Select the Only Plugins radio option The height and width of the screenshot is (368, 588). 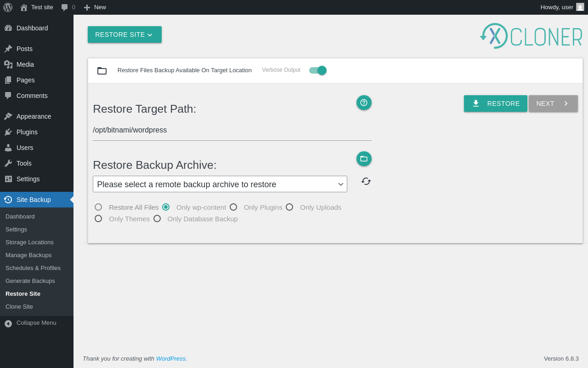(233, 207)
